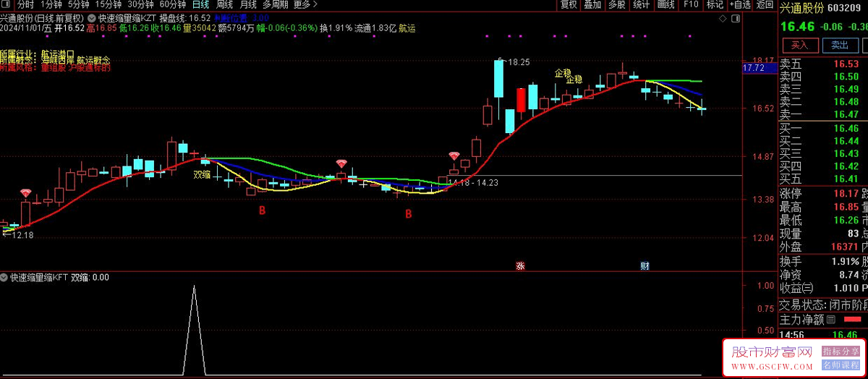
Task: Select the 月线 monthly chart tab
Action: 247,4
